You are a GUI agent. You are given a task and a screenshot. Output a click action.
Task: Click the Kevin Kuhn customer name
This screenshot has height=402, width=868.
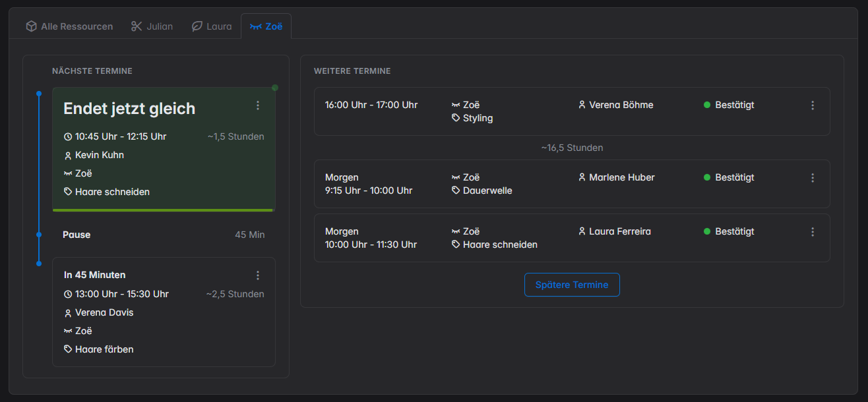[100, 156]
